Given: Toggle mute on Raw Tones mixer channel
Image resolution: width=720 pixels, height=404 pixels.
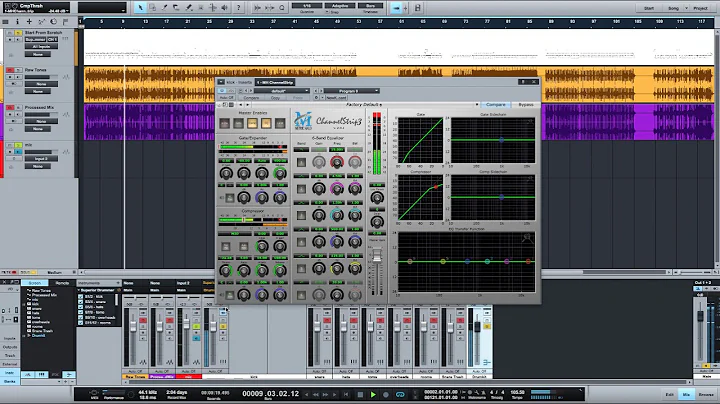Looking at the screenshot, I should coord(143,320).
